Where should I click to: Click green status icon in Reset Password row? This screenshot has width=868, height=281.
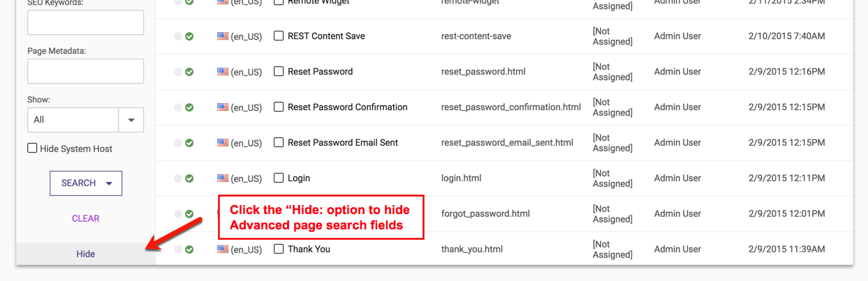189,72
